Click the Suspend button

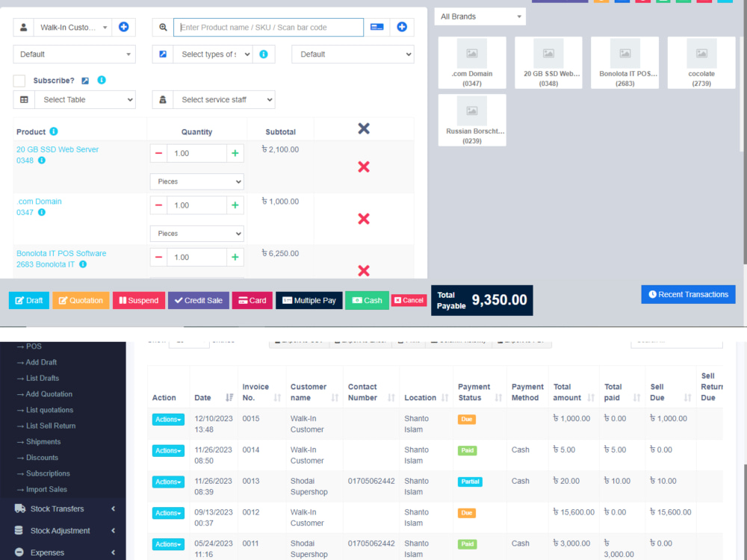(139, 300)
